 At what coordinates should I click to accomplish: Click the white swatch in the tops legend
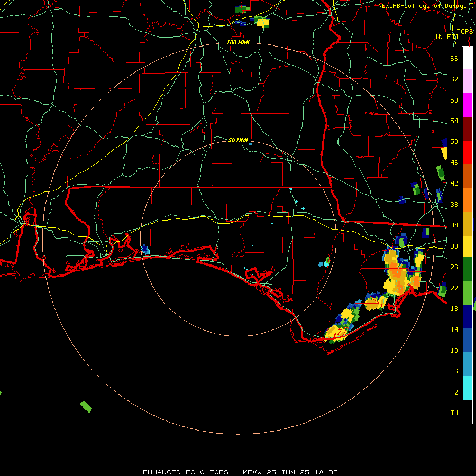pos(467,58)
